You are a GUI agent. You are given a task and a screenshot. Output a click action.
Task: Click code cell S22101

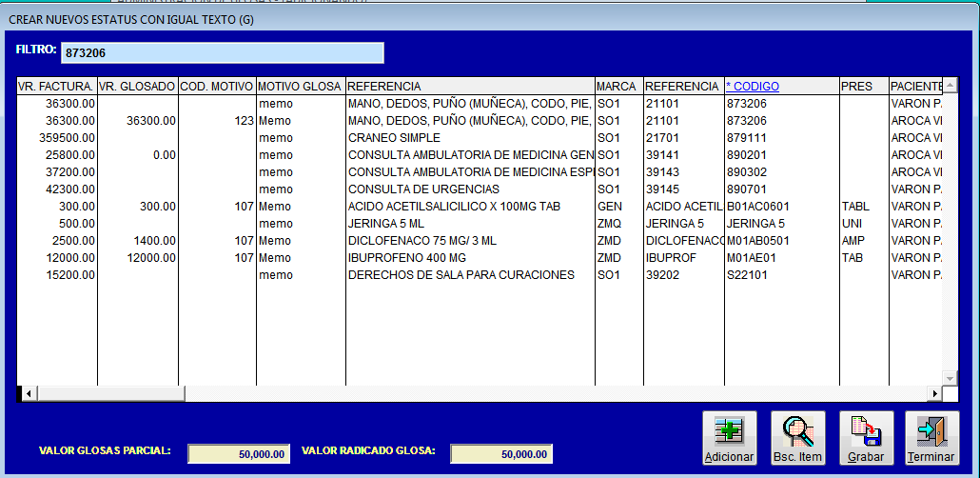tap(782, 274)
